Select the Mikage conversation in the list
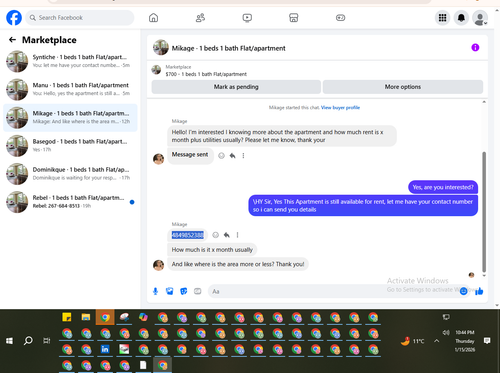500x373 pixels. tap(70, 117)
